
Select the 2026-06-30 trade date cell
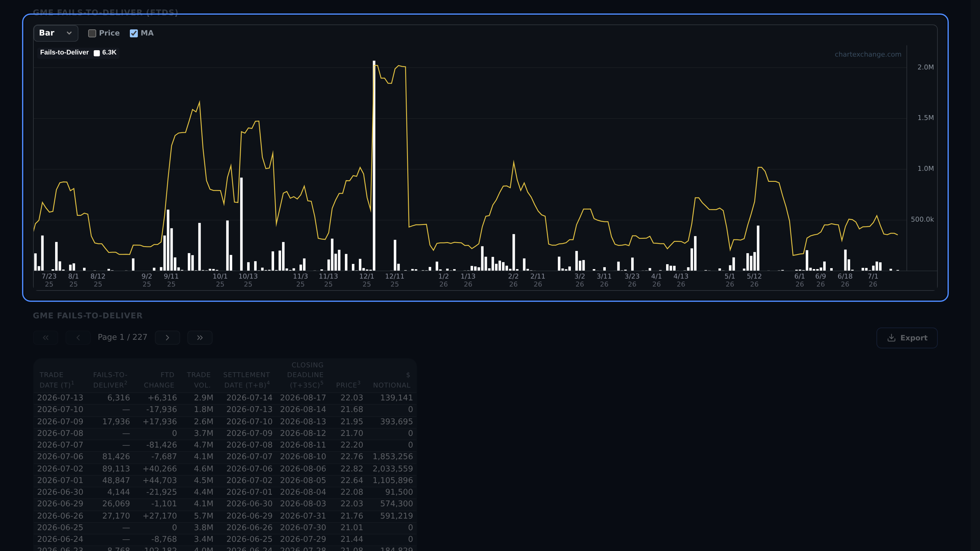60,492
